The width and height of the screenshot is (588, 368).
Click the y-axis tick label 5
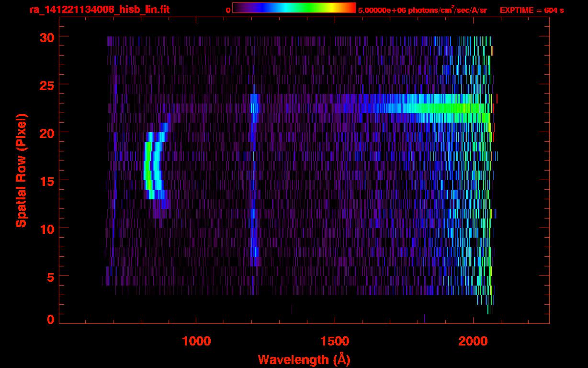[51, 276]
